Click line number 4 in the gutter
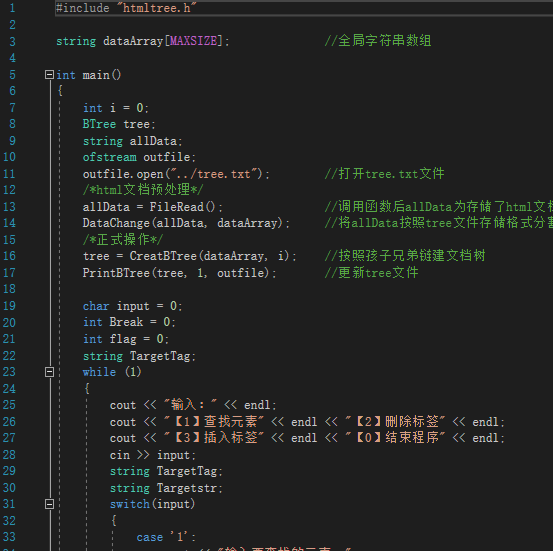Image resolution: width=553 pixels, height=551 pixels. tap(12, 58)
